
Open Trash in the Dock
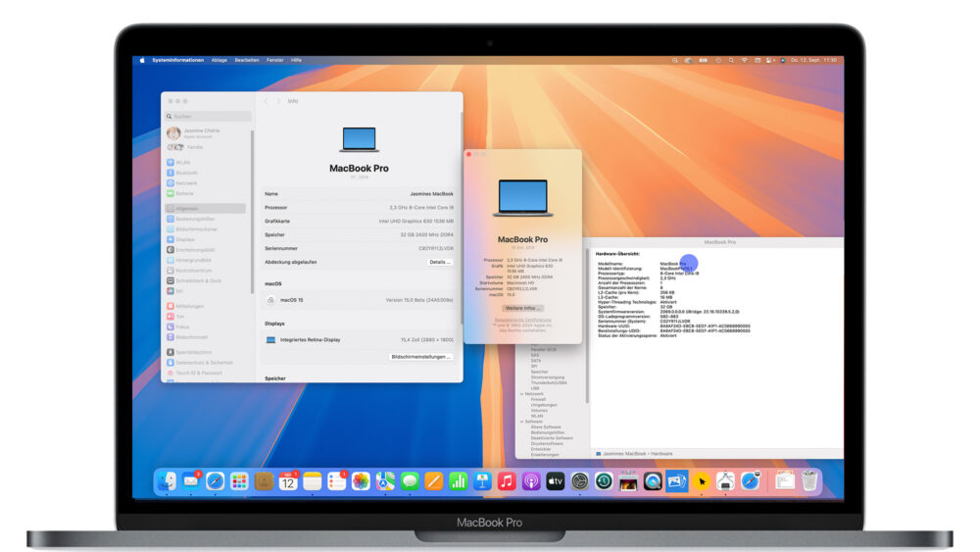[x=809, y=480]
